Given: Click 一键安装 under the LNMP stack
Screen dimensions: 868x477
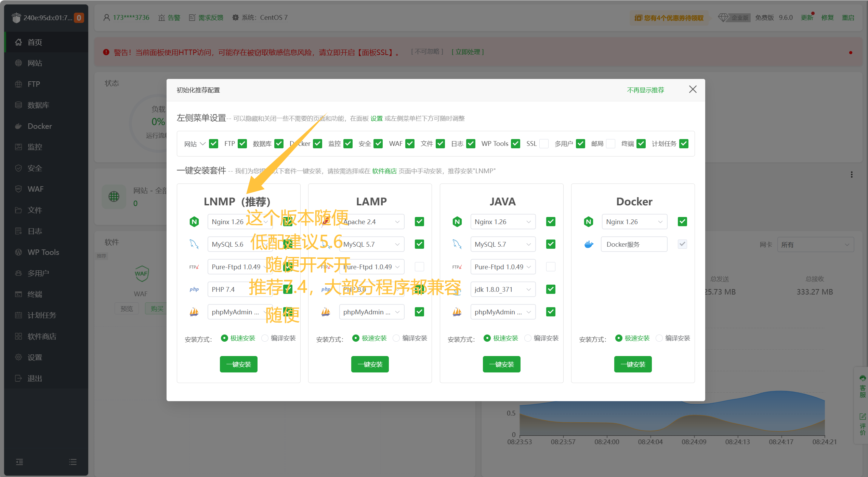Looking at the screenshot, I should [x=238, y=364].
